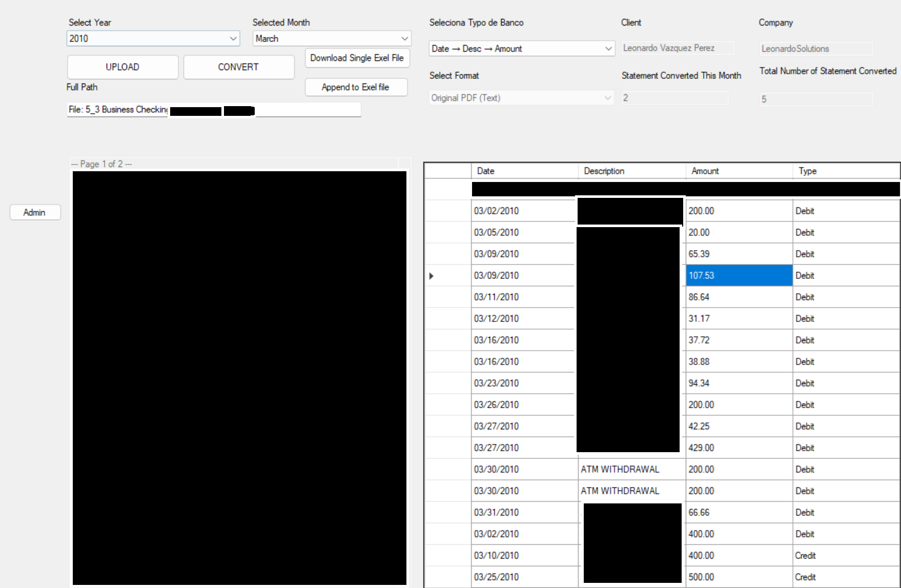The image size is (901, 588).
Task: Select amount cell 20.00
Action: pos(739,232)
